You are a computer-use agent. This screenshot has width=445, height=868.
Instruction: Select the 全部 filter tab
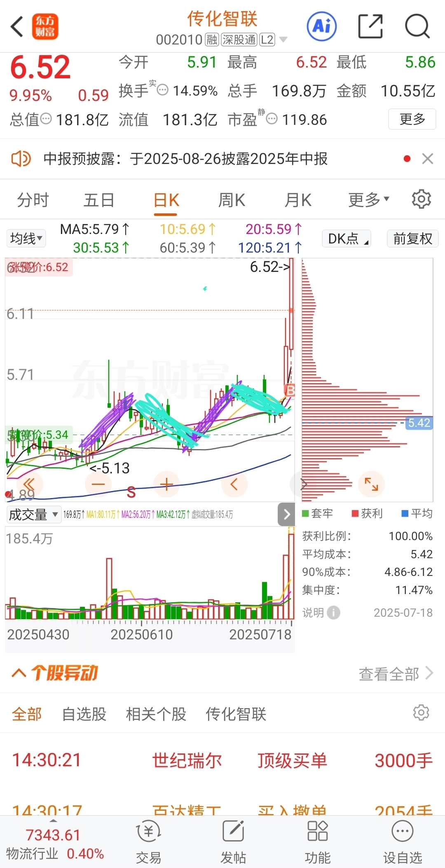click(27, 714)
